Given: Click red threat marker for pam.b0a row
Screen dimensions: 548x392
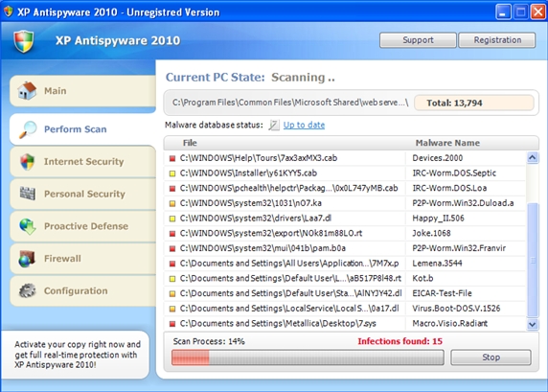Looking at the screenshot, I should (x=172, y=248).
